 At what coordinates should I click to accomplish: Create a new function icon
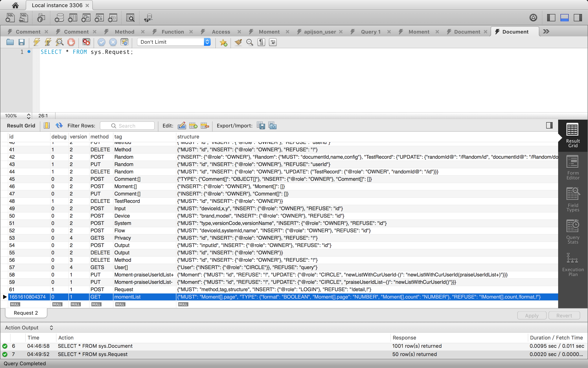[113, 18]
